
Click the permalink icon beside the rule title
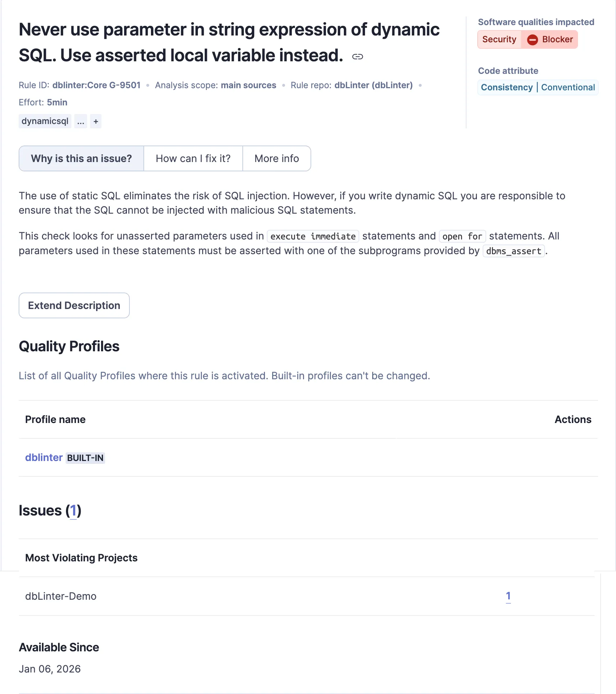[x=357, y=57]
